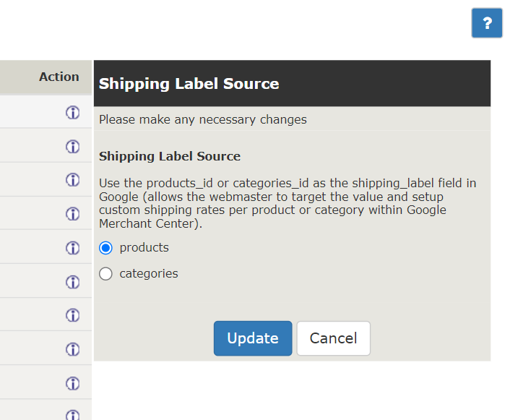The width and height of the screenshot is (505, 420).
Task: Click the bold Shipping Label Source subheading
Action: pyautogui.click(x=170, y=156)
